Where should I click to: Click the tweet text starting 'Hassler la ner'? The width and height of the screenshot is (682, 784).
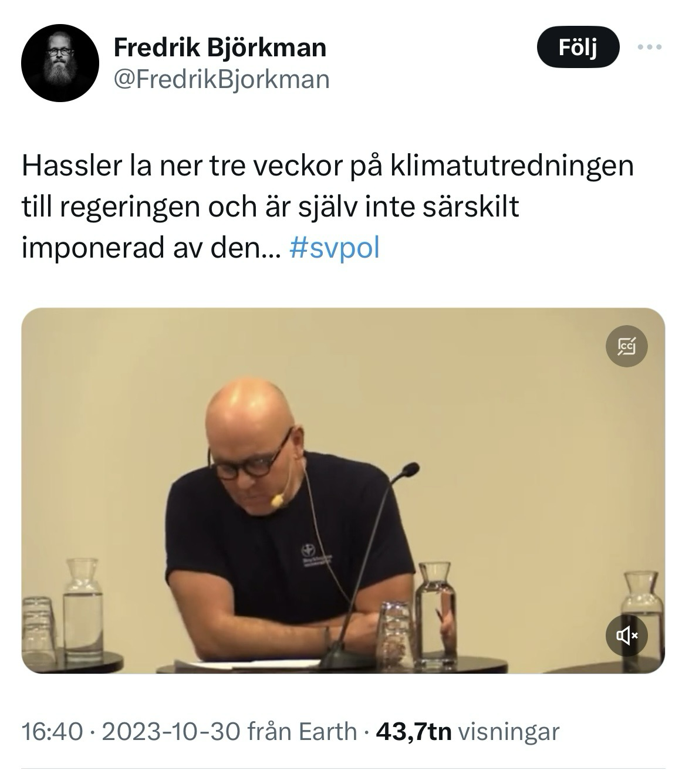328,207
